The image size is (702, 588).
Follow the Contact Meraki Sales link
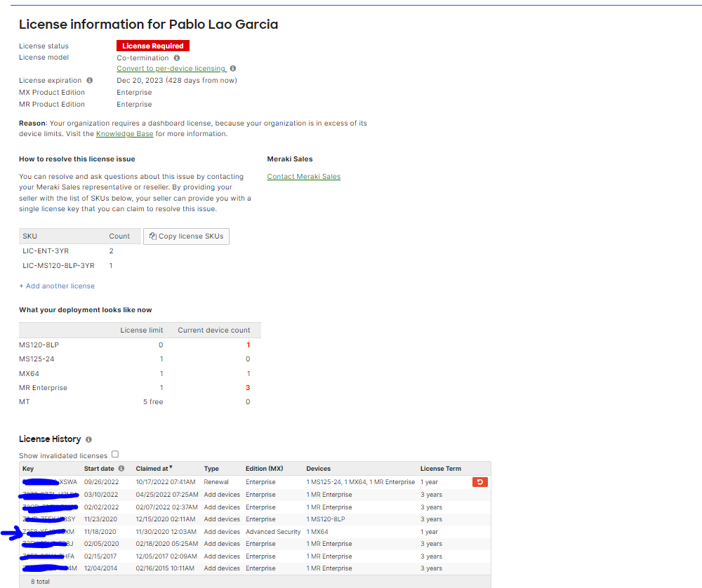(x=303, y=177)
